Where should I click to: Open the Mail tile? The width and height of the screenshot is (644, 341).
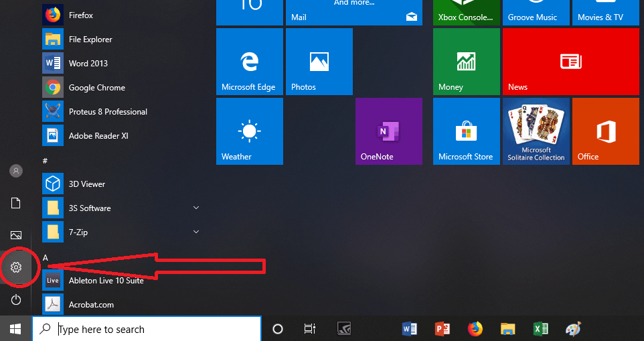pos(354,12)
